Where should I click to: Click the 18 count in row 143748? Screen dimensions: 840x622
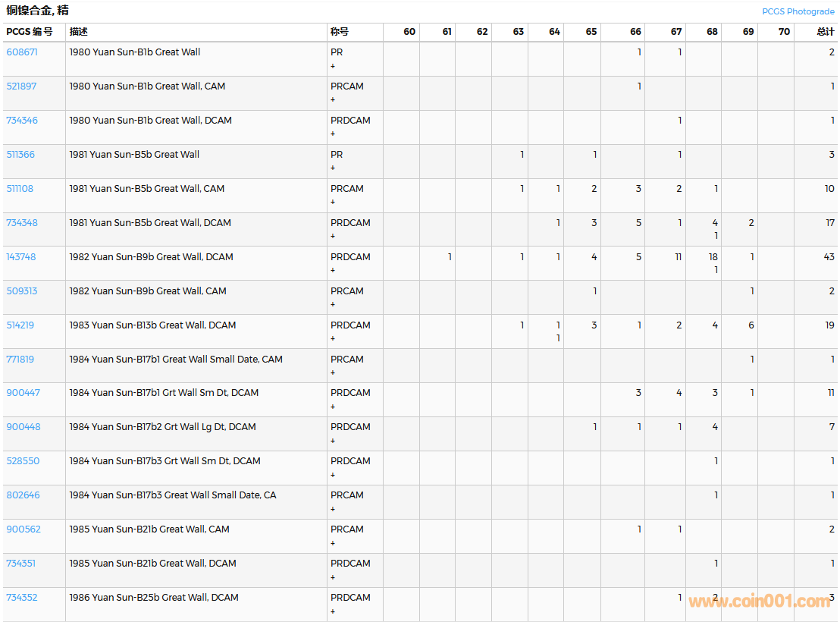pos(713,257)
